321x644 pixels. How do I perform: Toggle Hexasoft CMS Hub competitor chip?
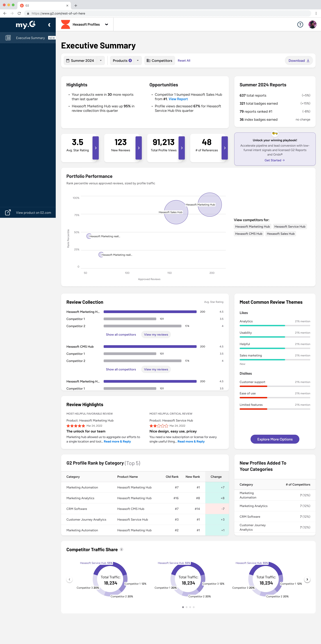click(x=249, y=234)
